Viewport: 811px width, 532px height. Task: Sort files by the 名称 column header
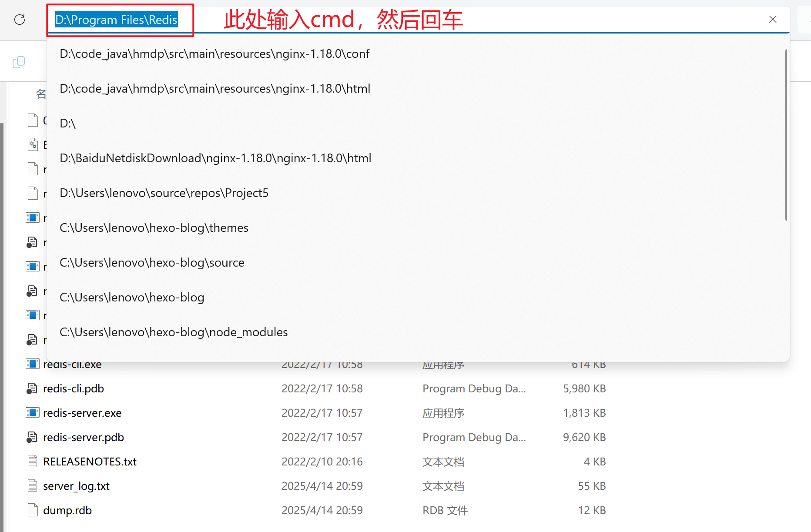point(40,94)
